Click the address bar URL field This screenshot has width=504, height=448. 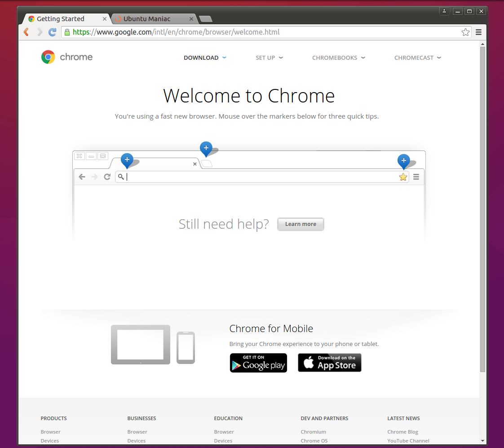tap(266, 32)
